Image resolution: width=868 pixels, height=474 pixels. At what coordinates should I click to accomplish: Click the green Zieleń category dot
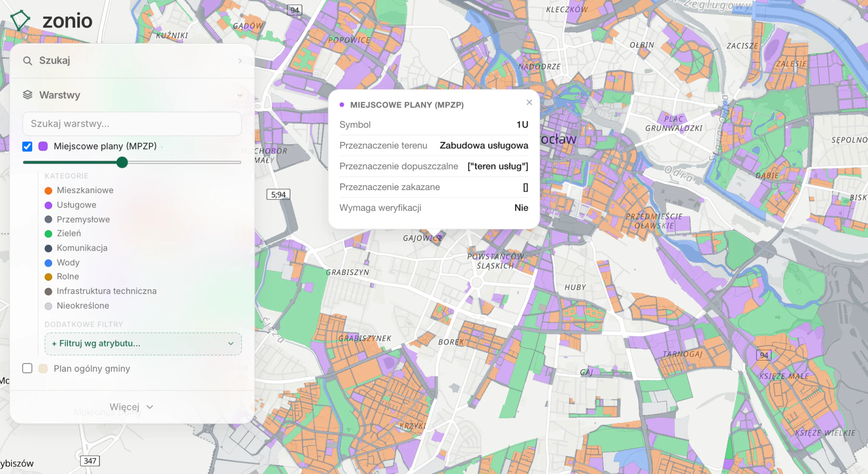48,234
